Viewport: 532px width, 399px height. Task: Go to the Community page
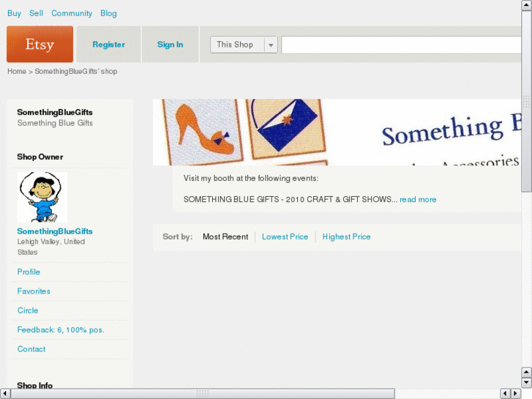(x=72, y=13)
